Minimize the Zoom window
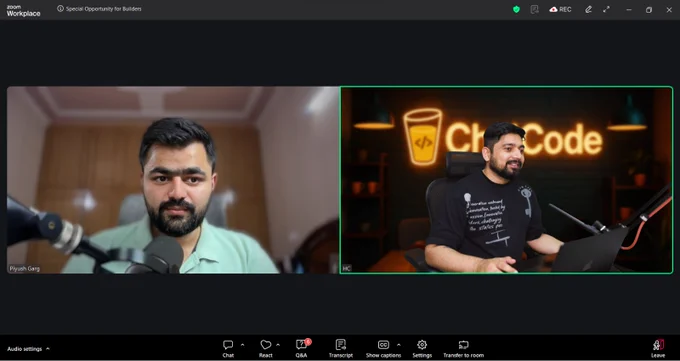The height and width of the screenshot is (361, 680). (x=629, y=10)
